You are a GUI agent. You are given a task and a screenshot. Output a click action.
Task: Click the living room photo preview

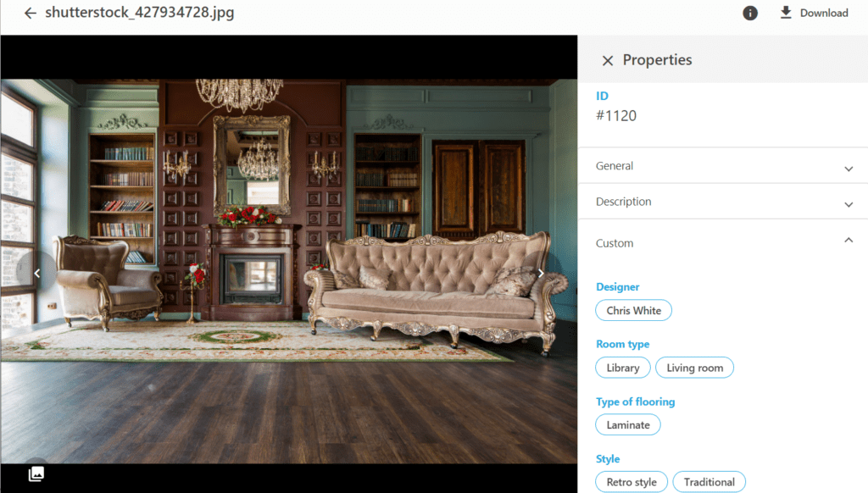point(288,271)
